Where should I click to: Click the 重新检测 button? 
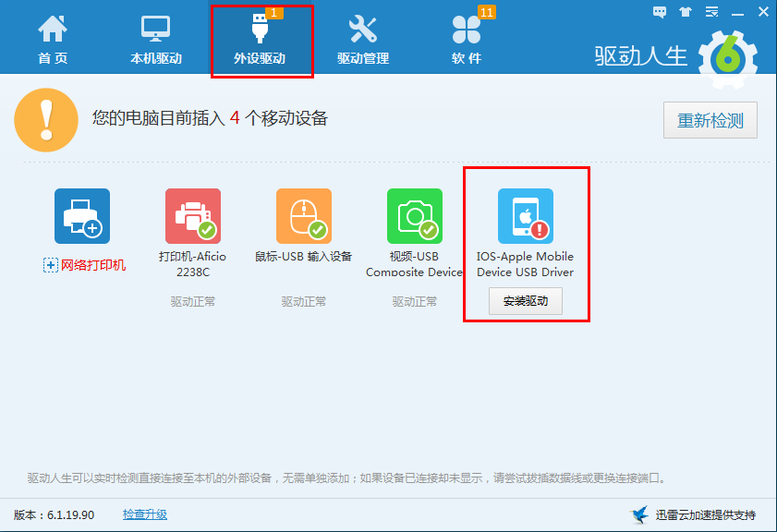pyautogui.click(x=710, y=120)
